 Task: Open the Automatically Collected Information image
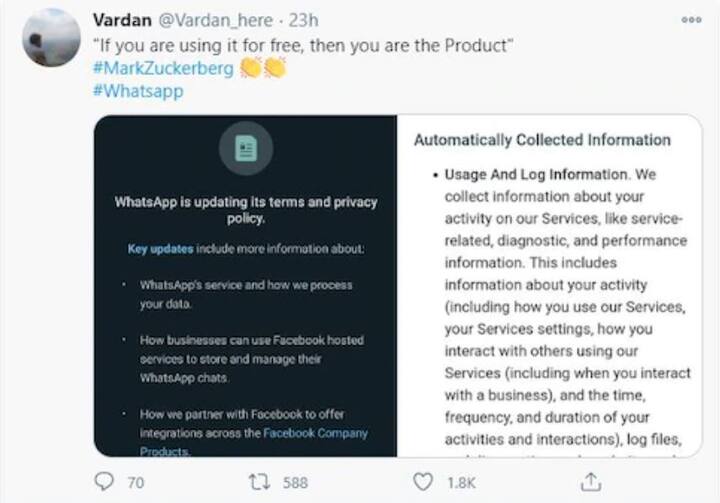pyautogui.click(x=549, y=286)
